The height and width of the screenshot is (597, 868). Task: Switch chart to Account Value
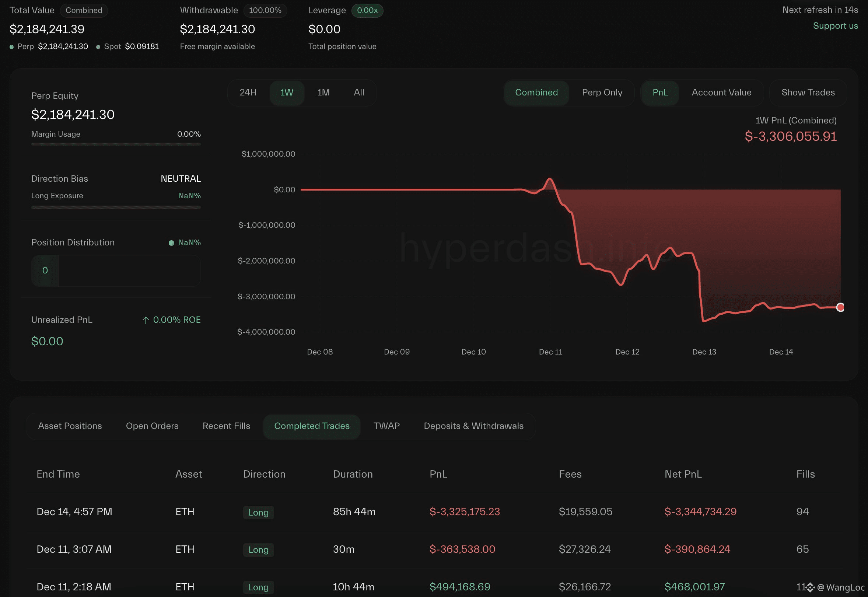point(721,92)
